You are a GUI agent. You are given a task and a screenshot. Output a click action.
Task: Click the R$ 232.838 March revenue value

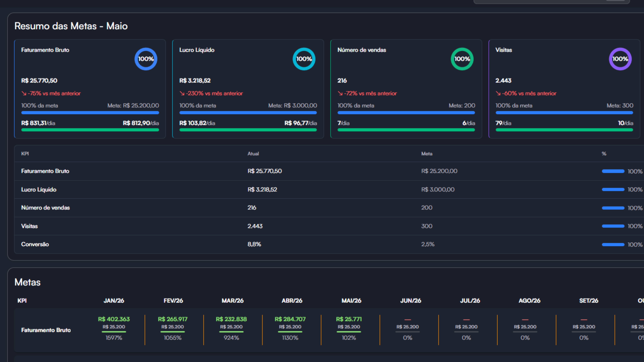click(x=231, y=319)
